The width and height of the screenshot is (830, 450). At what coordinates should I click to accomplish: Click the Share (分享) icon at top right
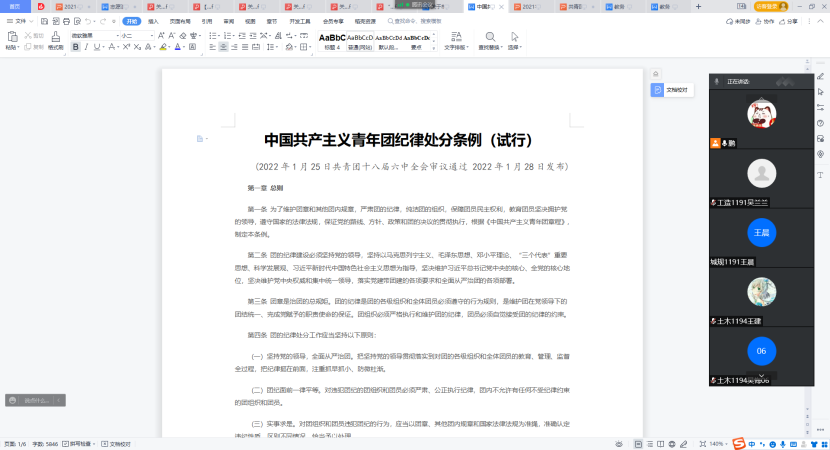click(786, 20)
